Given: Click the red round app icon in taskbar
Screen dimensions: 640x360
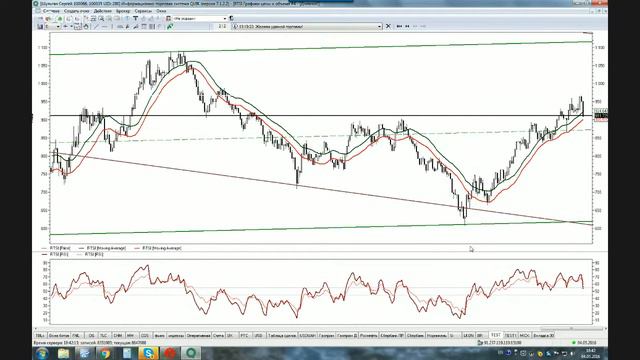Looking at the screenshot, I should (x=170, y=353).
